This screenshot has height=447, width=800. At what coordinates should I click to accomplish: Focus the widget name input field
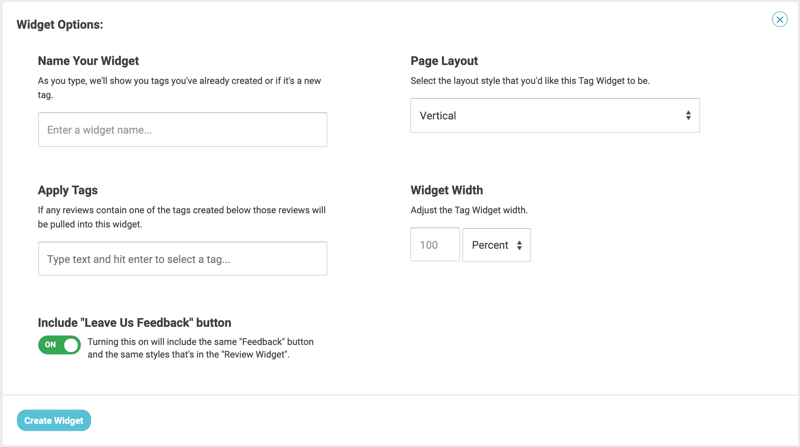coord(182,130)
